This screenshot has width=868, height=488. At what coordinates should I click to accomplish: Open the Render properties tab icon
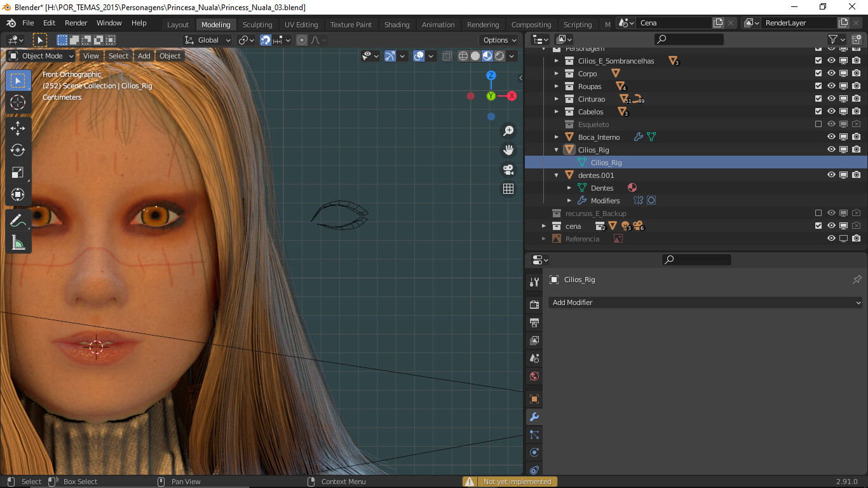[x=534, y=304]
